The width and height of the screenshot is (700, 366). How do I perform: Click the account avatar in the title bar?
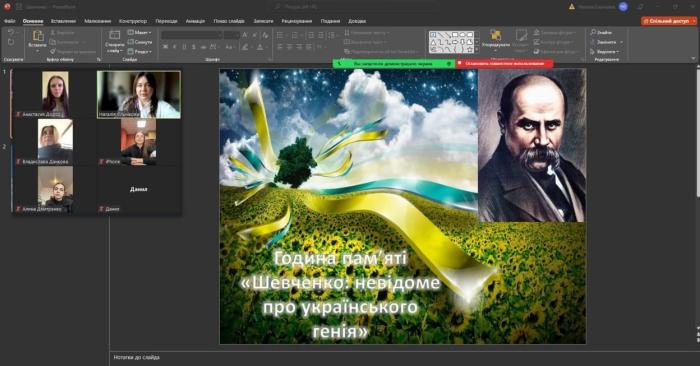[x=623, y=7]
